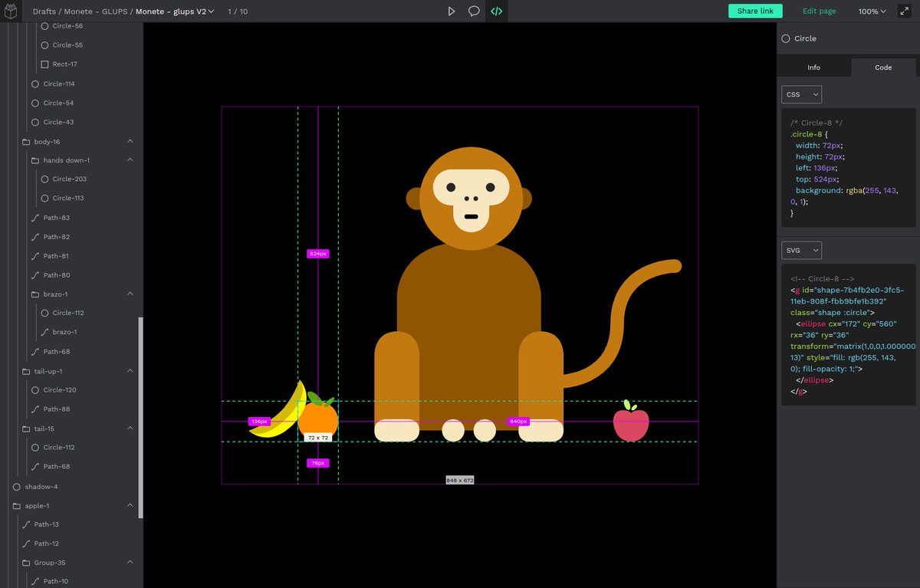Click the Share link button

click(755, 11)
